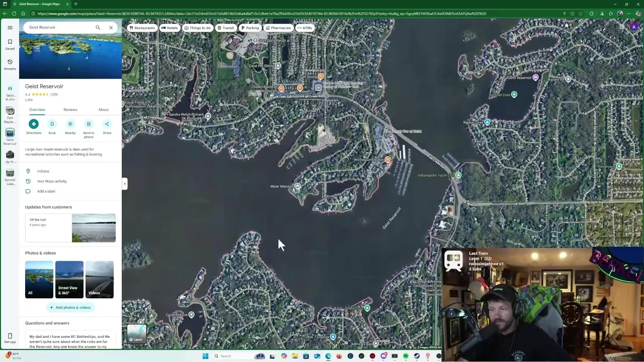Get Directions to Geist Reservoir
The height and width of the screenshot is (362, 644).
click(34, 127)
